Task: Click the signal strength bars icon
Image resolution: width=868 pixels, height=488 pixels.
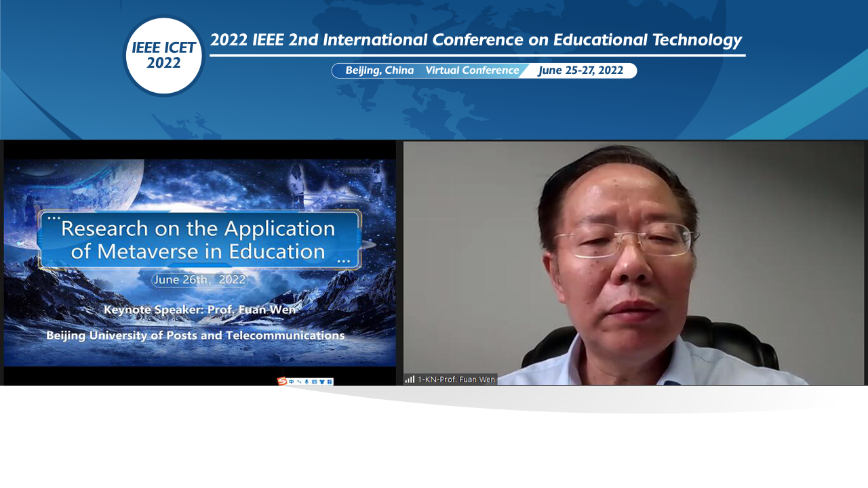Action: click(x=410, y=380)
